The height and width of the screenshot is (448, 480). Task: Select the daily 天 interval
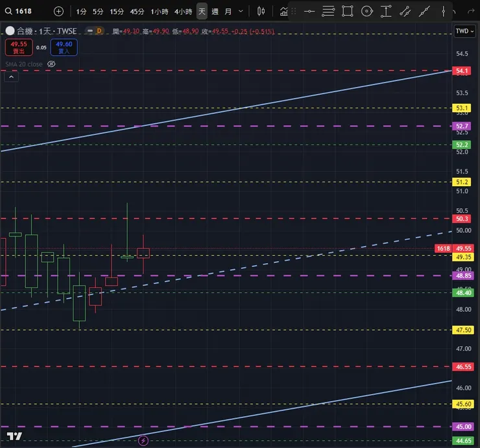pos(202,12)
